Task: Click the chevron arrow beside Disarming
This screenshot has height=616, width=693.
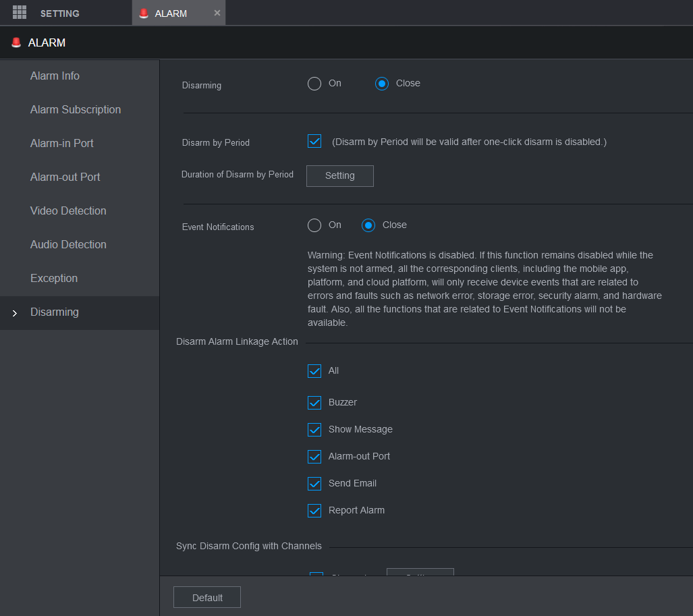Action: click(15, 313)
